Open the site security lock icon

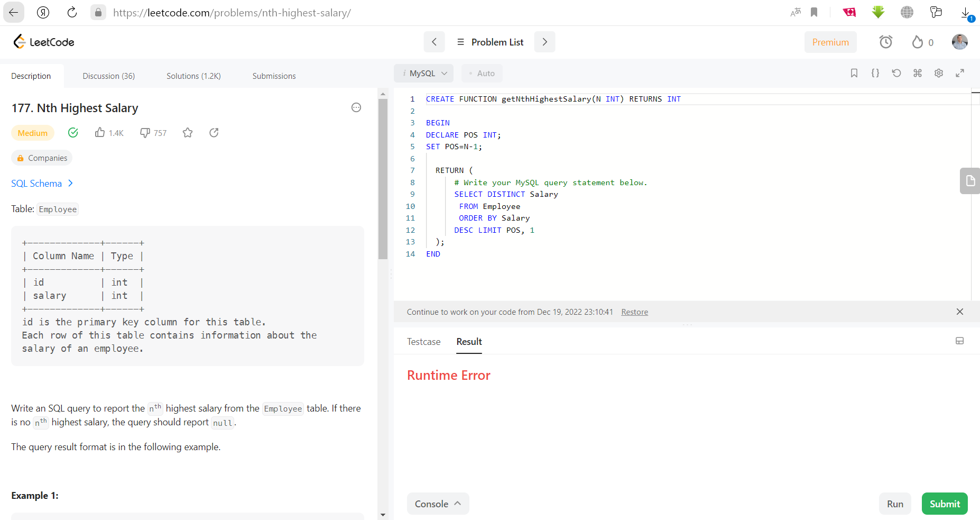tap(98, 12)
